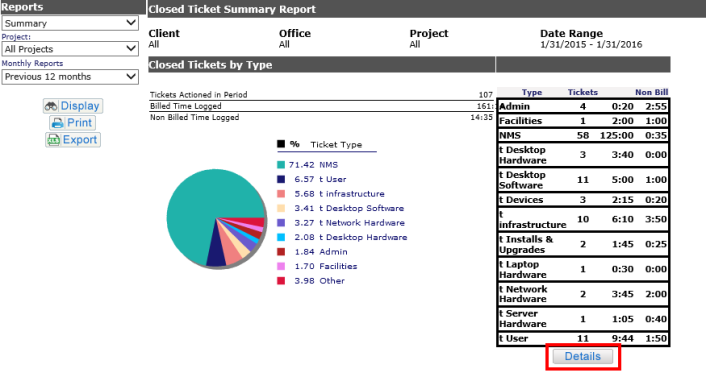The image size is (706, 377).
Task: Click the t User table cell
Action: [513, 338]
